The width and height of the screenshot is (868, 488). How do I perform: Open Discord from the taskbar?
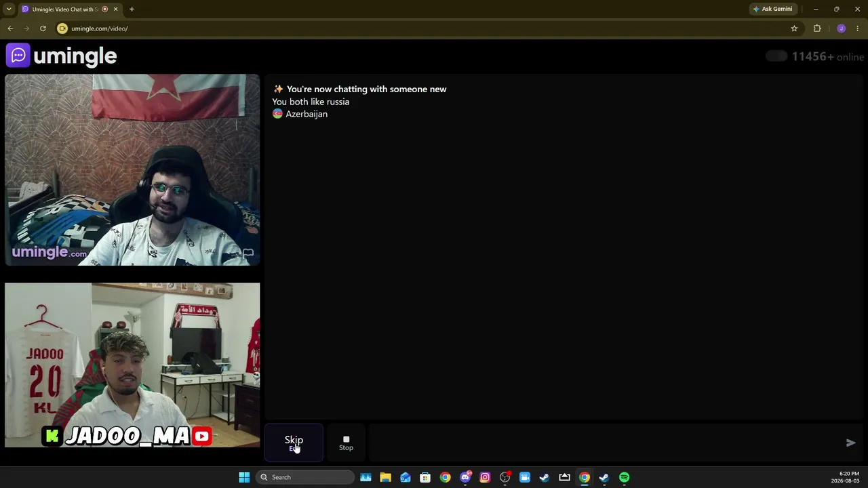click(x=465, y=477)
